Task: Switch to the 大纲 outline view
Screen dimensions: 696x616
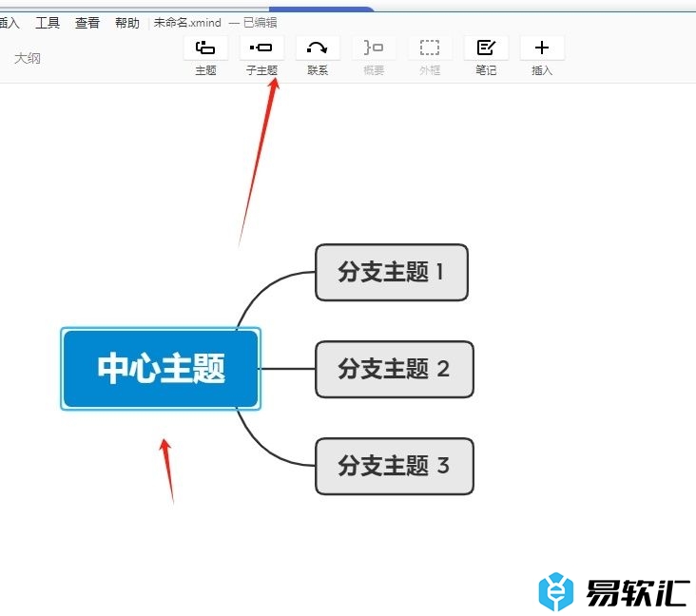Action: pos(27,58)
